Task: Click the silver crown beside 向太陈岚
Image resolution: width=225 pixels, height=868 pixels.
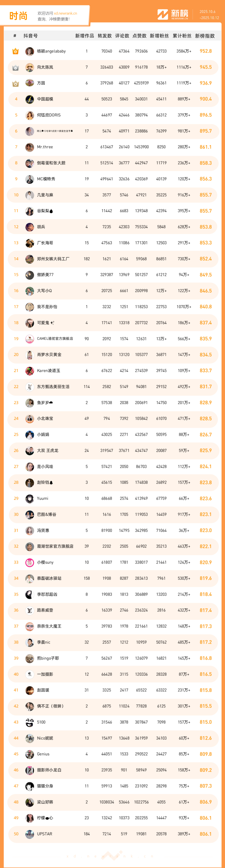Action: point(15,67)
